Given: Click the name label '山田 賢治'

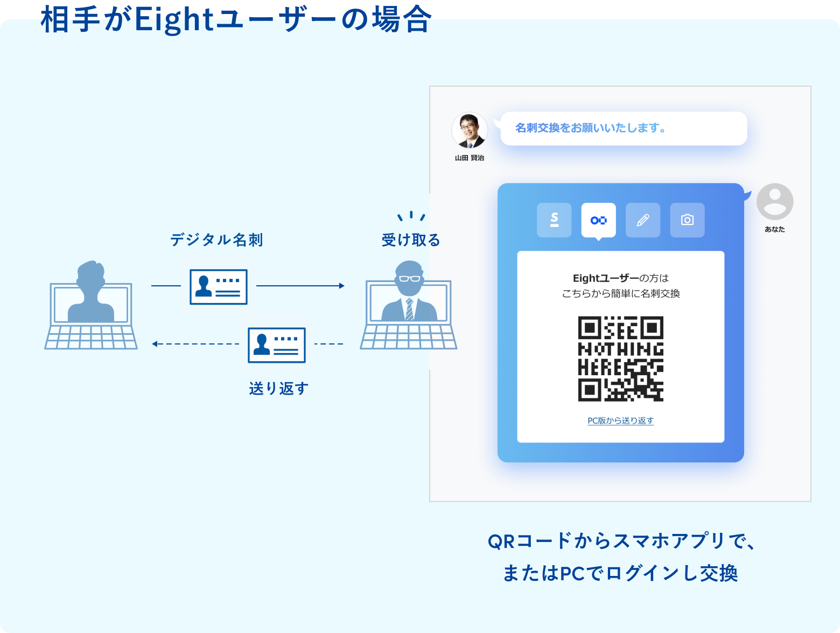Looking at the screenshot, I should [470, 158].
